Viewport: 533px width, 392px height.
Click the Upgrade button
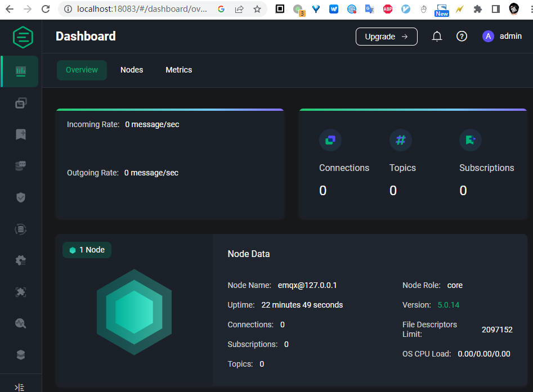pyautogui.click(x=386, y=37)
